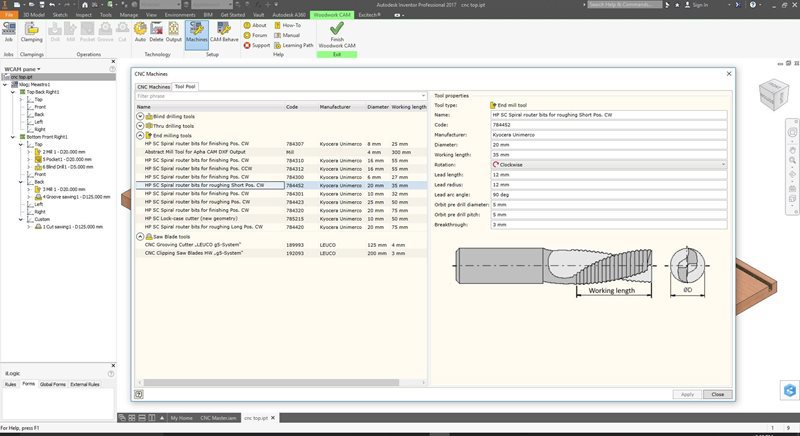Click the My Home document tab

tap(181, 418)
